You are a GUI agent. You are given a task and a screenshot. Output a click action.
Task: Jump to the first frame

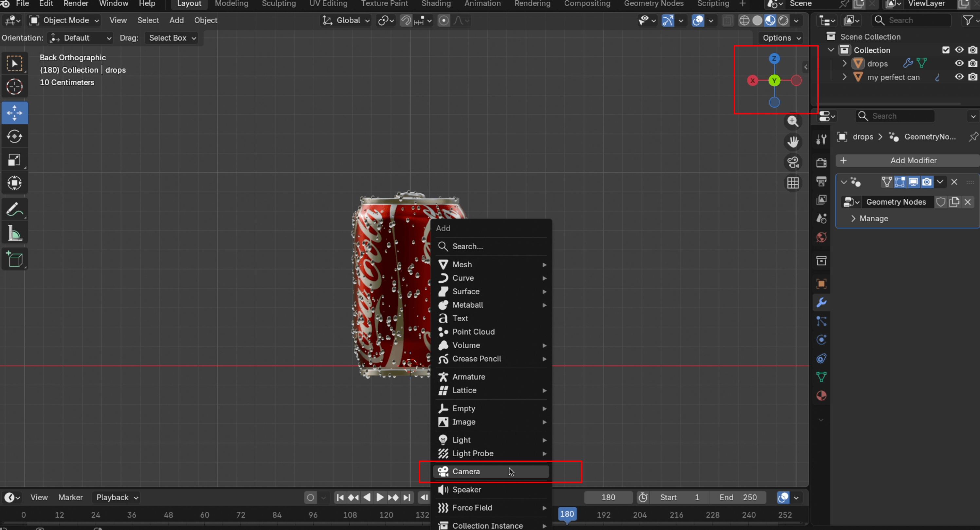click(340, 497)
